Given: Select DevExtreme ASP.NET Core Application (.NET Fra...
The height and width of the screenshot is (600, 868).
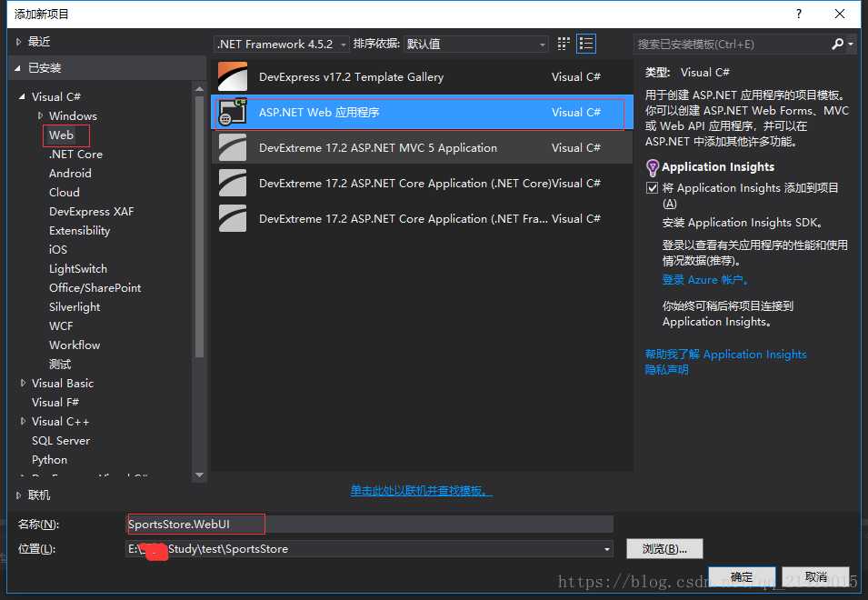Looking at the screenshot, I should coord(422,218).
